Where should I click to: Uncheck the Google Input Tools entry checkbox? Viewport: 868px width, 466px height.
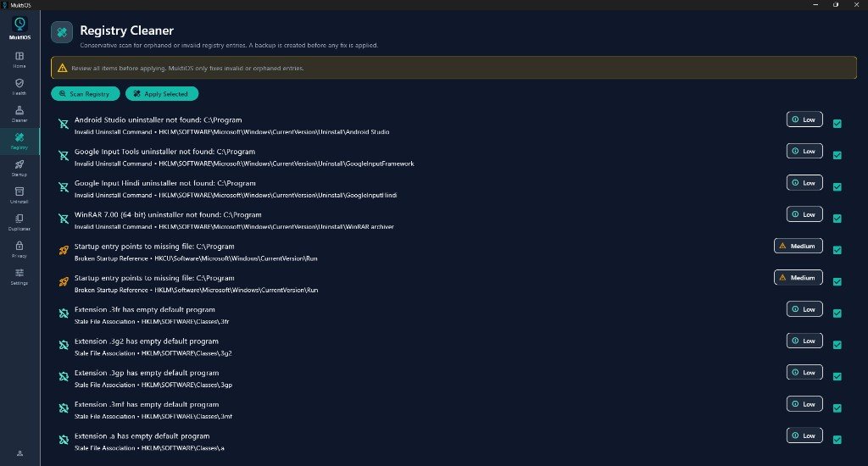pos(837,156)
